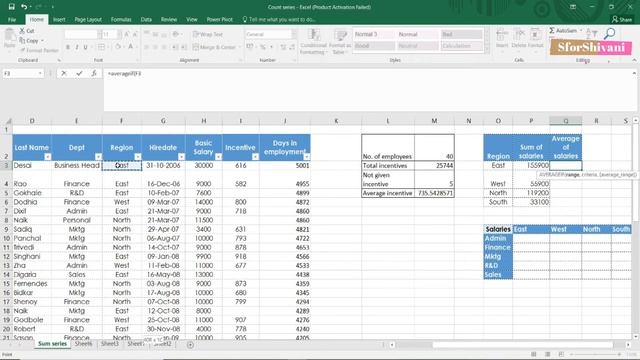Toggle Bold formatting

68,47
